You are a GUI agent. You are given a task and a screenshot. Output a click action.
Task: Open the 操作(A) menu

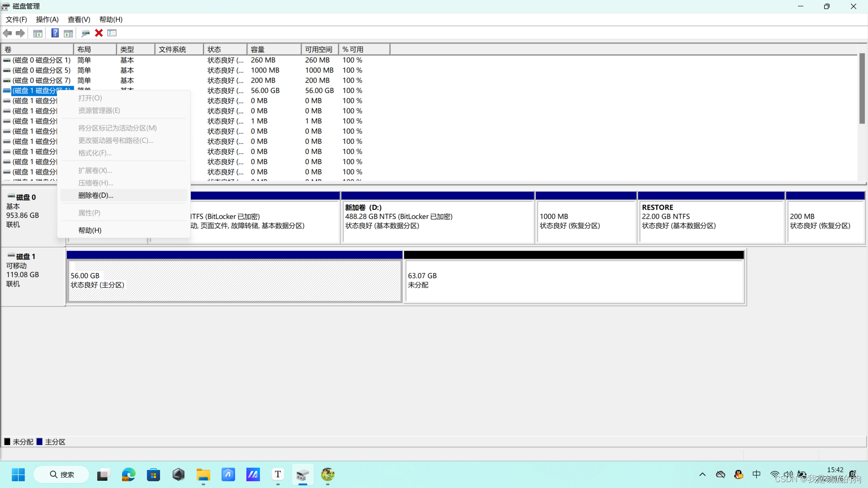click(47, 19)
